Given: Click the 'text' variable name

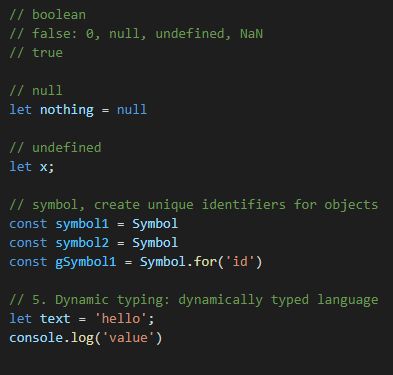Looking at the screenshot, I should pyautogui.click(x=55, y=319).
